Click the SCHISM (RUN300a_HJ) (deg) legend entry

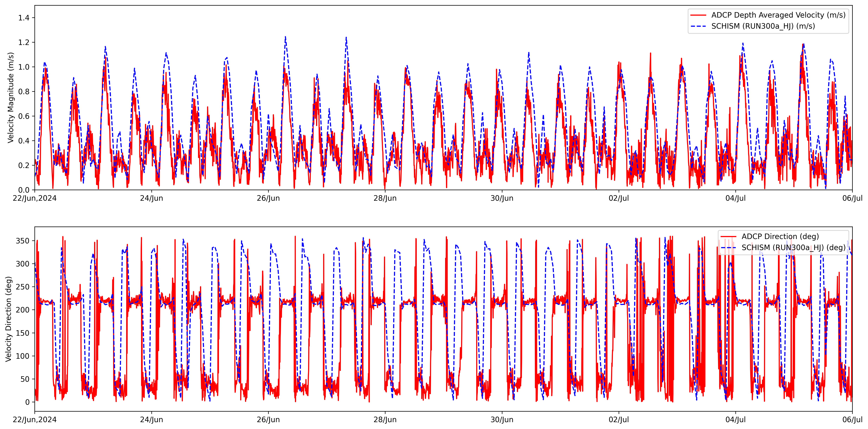[x=793, y=247]
